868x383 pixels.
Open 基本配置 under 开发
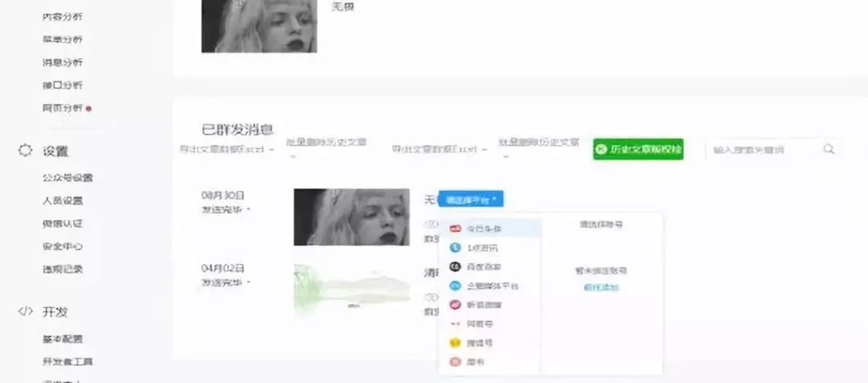tap(63, 339)
